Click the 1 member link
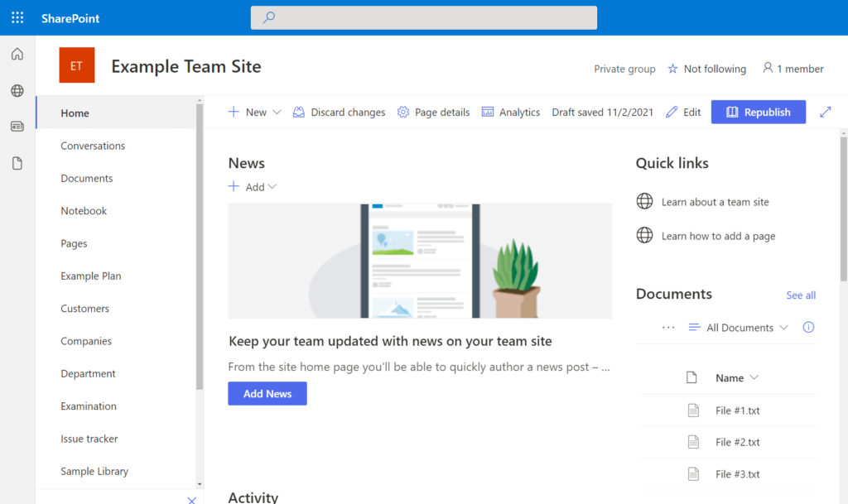Image resolution: width=848 pixels, height=504 pixels. coord(800,69)
